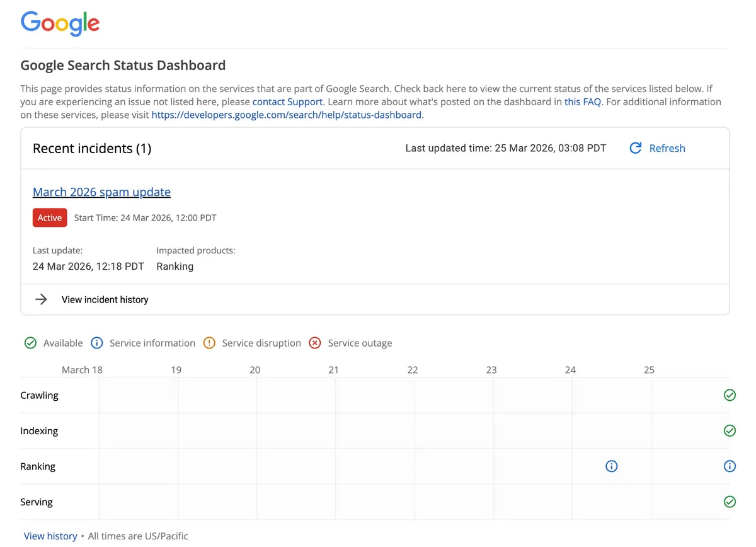Click the Ranking row label in timeline

[38, 466]
